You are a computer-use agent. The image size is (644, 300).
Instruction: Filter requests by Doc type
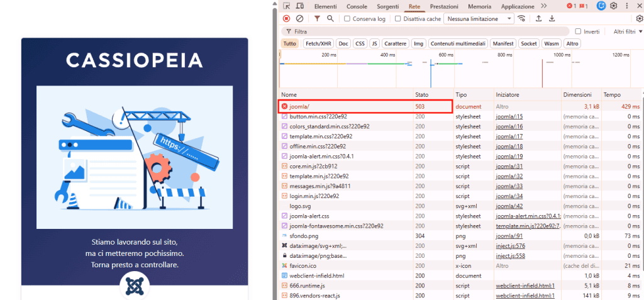pos(343,43)
